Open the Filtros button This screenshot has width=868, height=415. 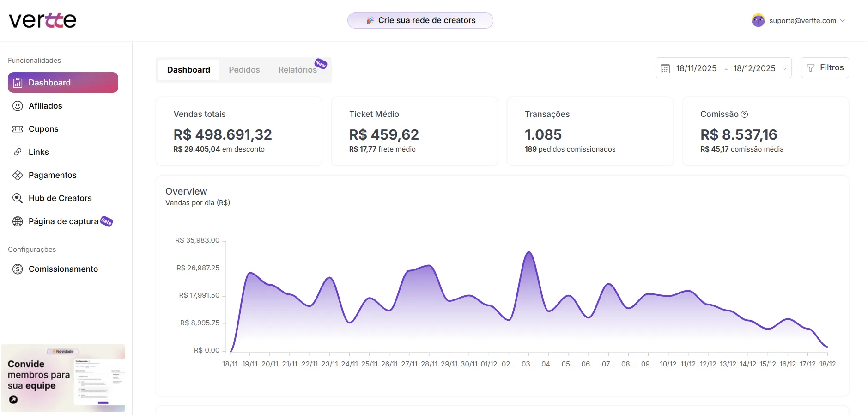(825, 68)
